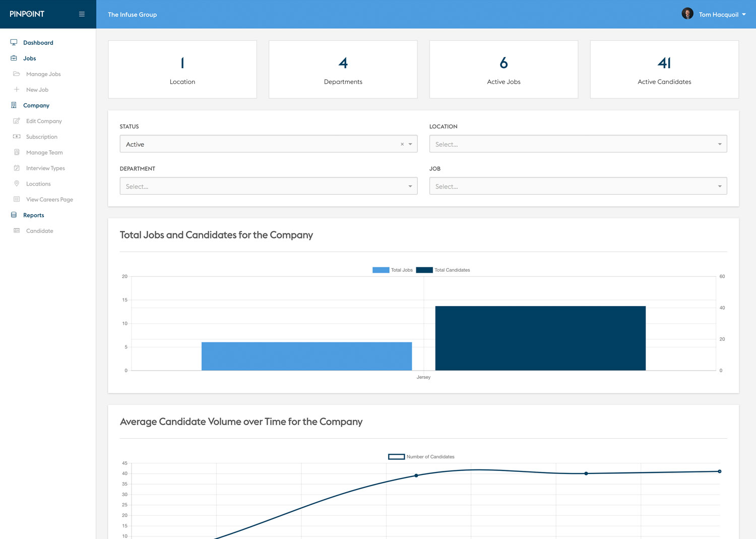
Task: Clear the Active status selection
Action: [402, 144]
